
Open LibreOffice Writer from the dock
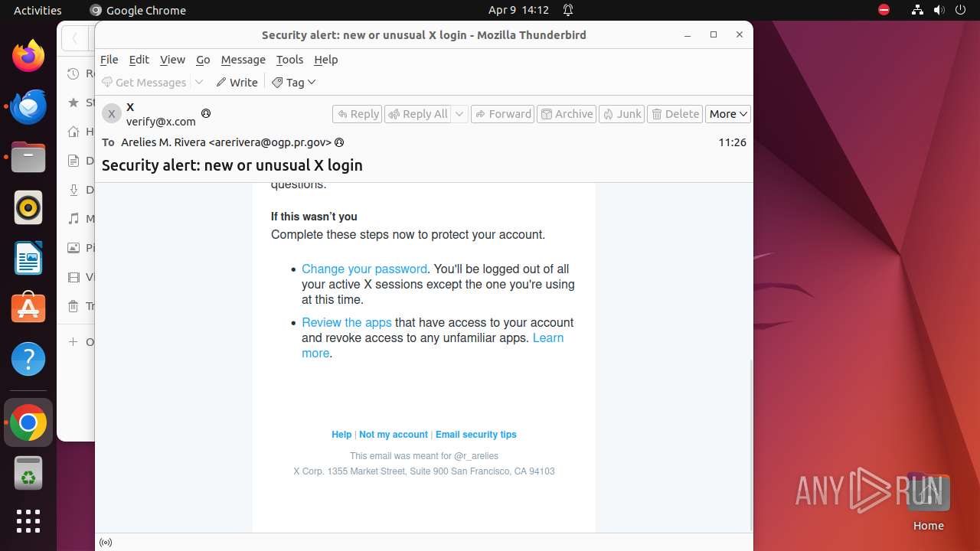pyautogui.click(x=28, y=258)
